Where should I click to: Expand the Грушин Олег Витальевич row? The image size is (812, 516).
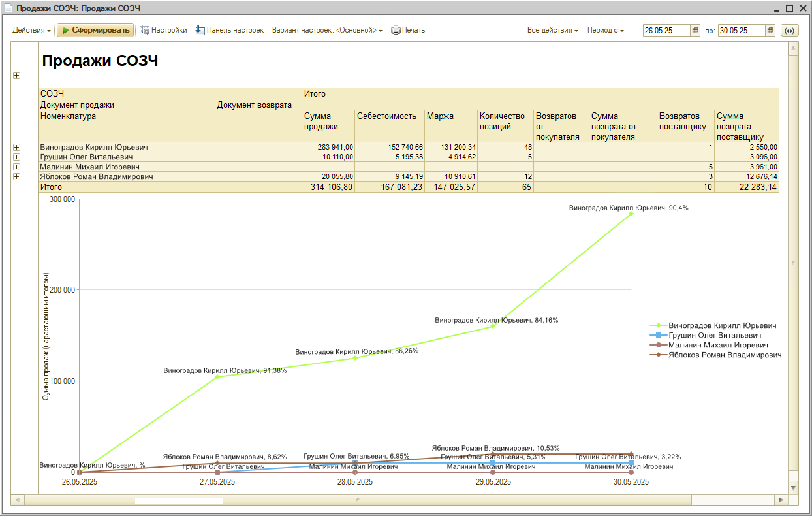(x=16, y=157)
